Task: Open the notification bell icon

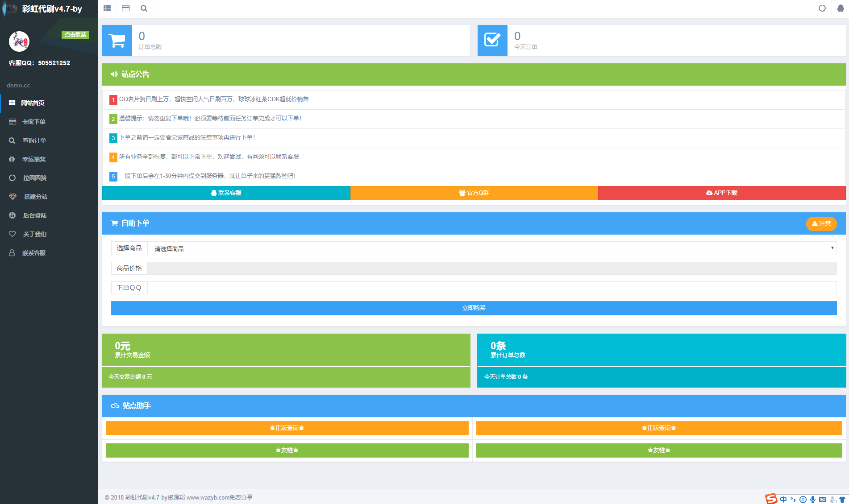Action: 841,8
